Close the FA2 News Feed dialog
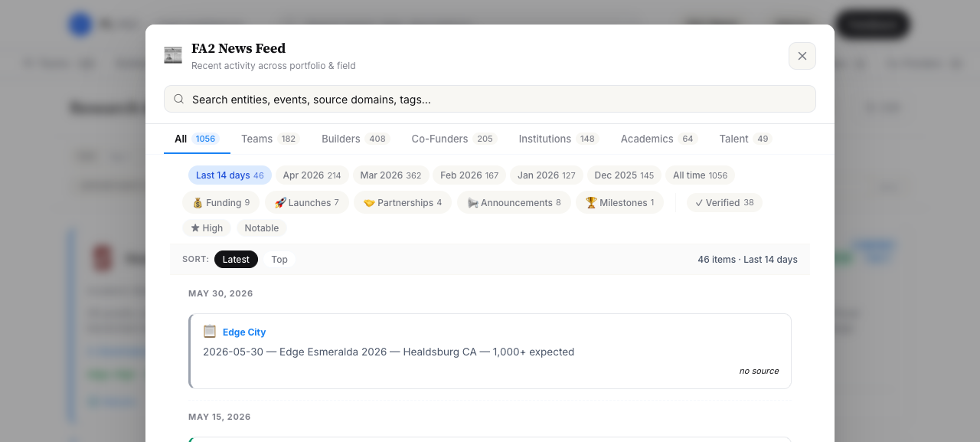Image resolution: width=980 pixels, height=442 pixels. pos(802,56)
